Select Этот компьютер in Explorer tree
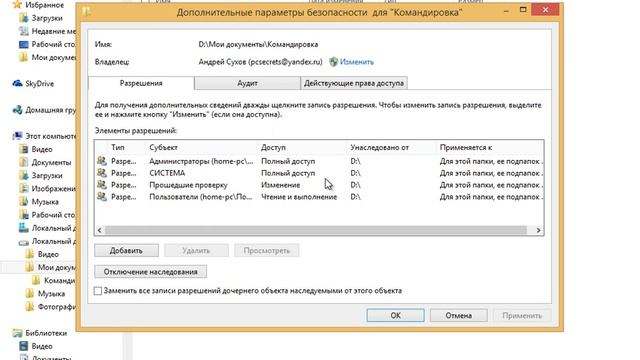Screen dimensions: 640x360 50,136
